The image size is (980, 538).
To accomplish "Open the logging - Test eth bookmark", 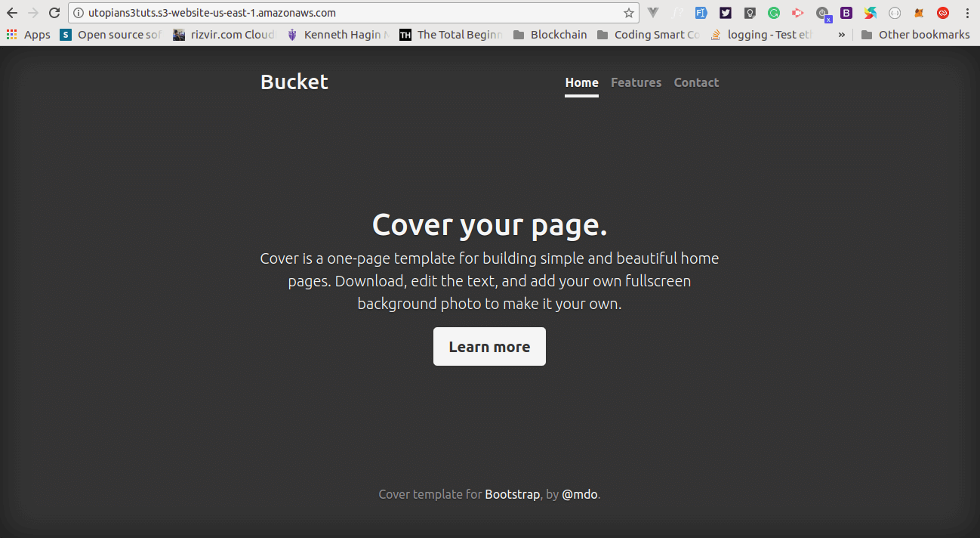I will [x=762, y=35].
